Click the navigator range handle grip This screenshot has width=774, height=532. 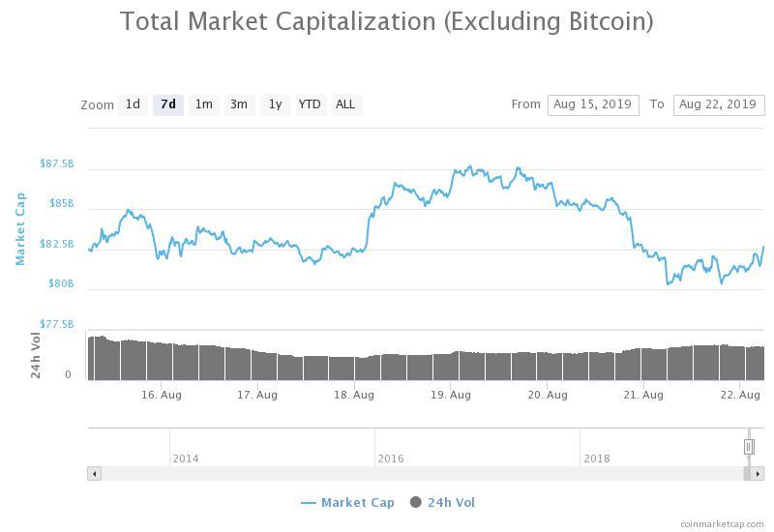(x=749, y=446)
